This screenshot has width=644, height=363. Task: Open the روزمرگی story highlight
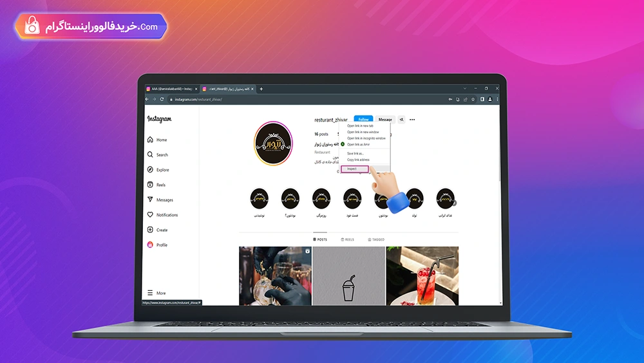[x=321, y=199]
